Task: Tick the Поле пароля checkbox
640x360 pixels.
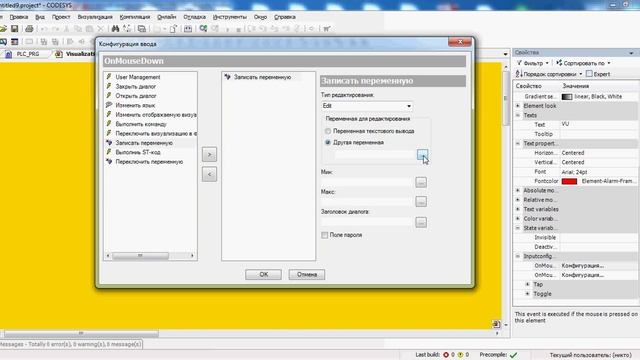Action: click(x=324, y=235)
